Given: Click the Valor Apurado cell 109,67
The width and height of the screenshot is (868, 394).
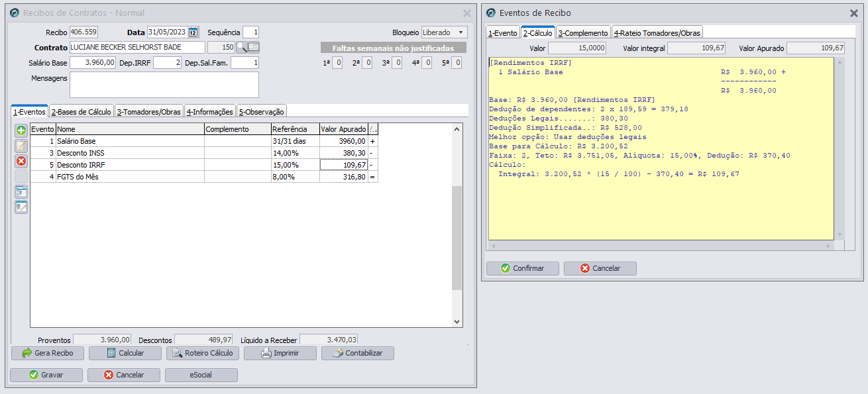Looking at the screenshot, I should 343,165.
